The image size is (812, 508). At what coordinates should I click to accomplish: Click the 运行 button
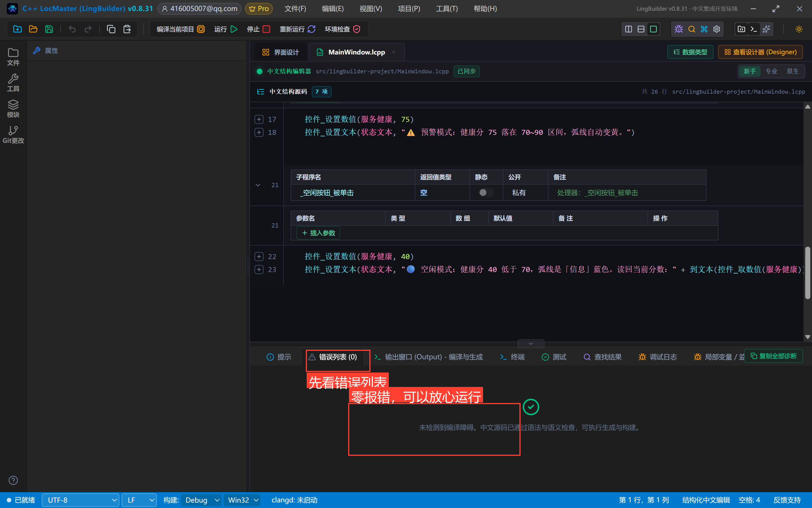tap(226, 29)
